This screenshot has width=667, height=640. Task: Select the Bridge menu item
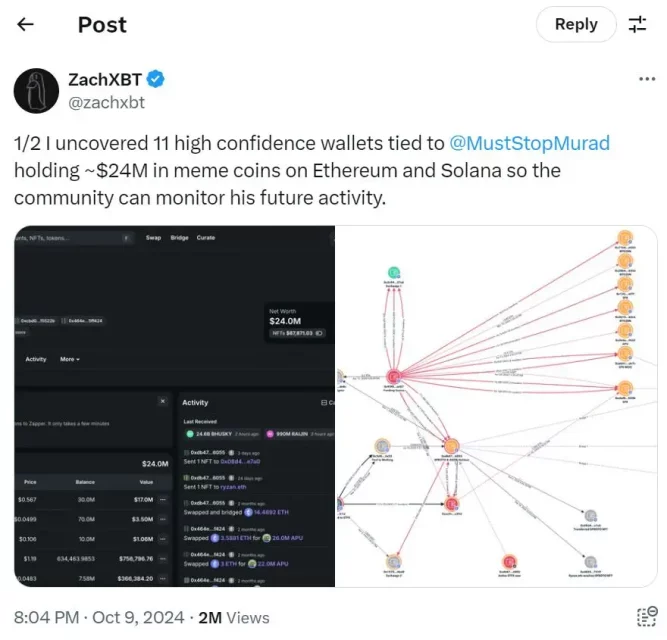pyautogui.click(x=180, y=238)
